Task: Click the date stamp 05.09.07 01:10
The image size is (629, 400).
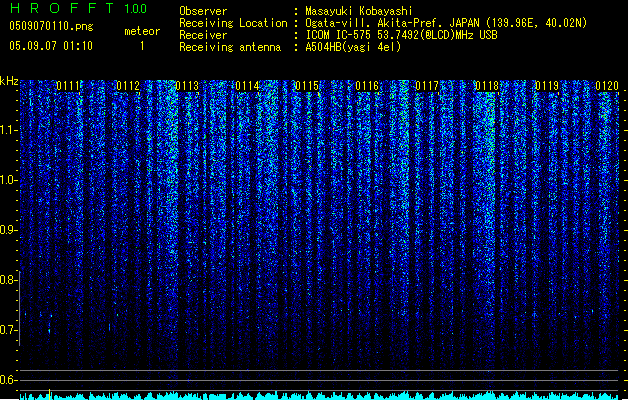Action: pyautogui.click(x=51, y=46)
